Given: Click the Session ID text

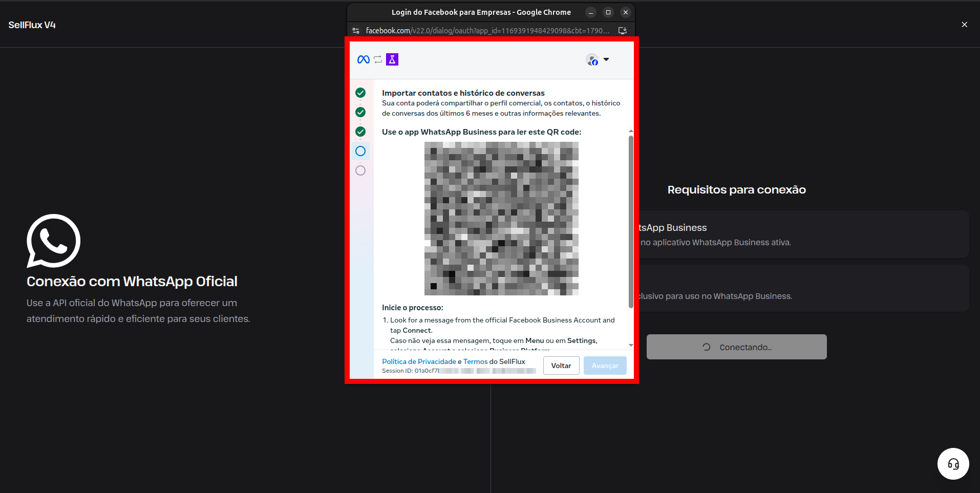Looking at the screenshot, I should (x=459, y=371).
